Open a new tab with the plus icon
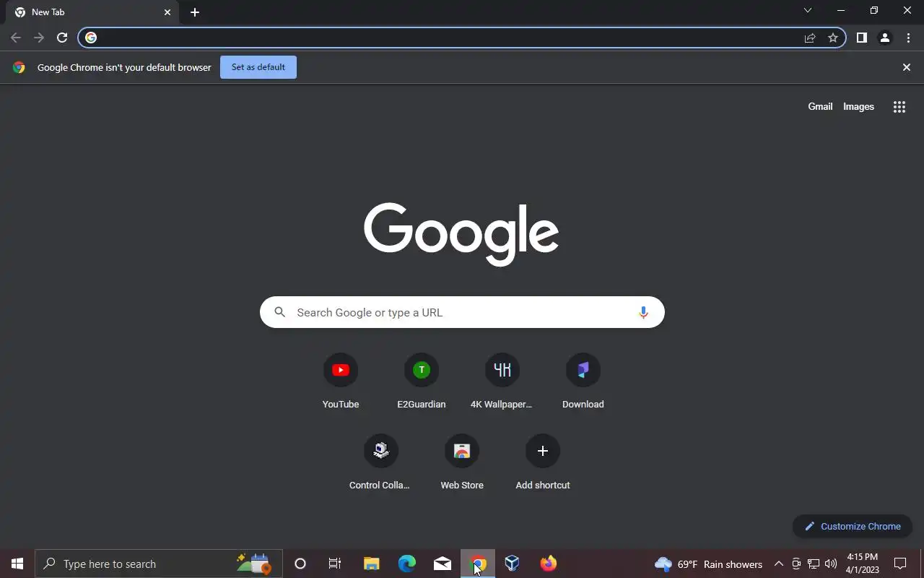Viewport: 924px width, 578px height. click(x=195, y=12)
